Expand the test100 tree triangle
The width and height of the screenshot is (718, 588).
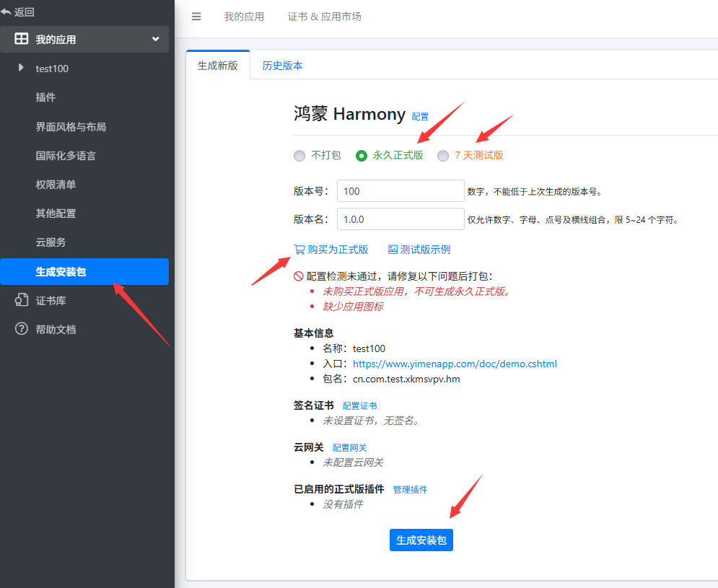tap(21, 68)
